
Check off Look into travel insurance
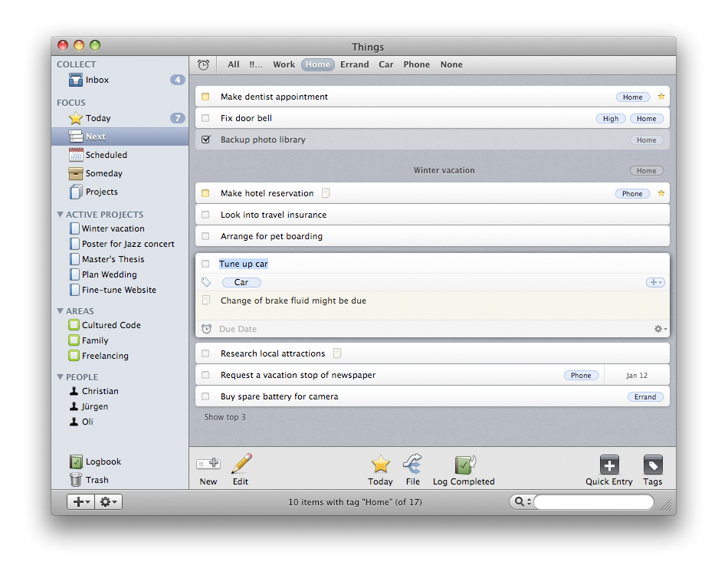pyautogui.click(x=205, y=215)
